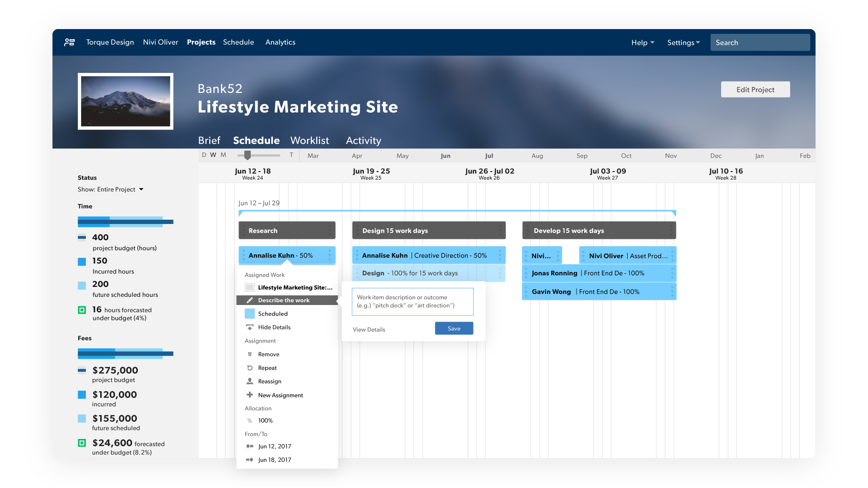
Task: Click the work item description text field
Action: 413,302
